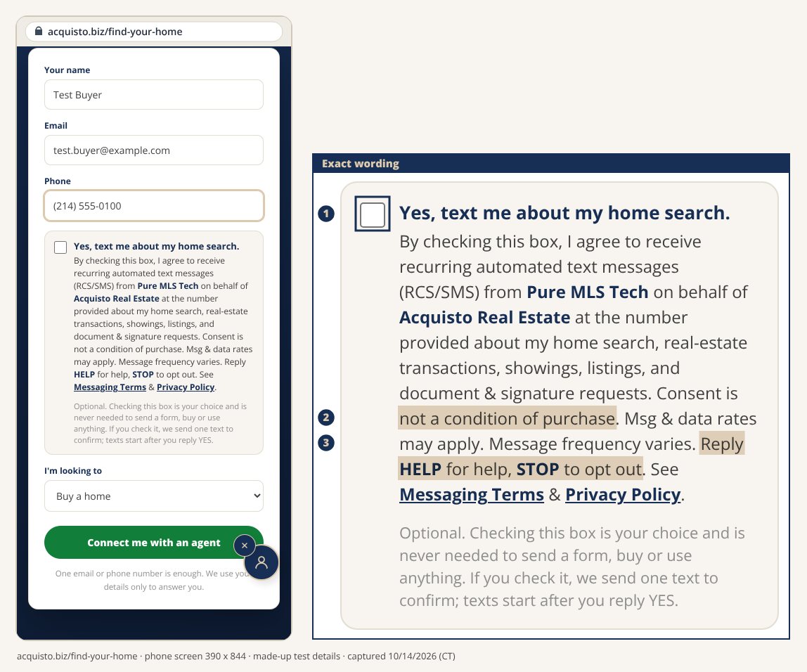Image resolution: width=807 pixels, height=672 pixels.
Task: Click enlarged bold 'HELP' keyword
Action: coord(420,470)
